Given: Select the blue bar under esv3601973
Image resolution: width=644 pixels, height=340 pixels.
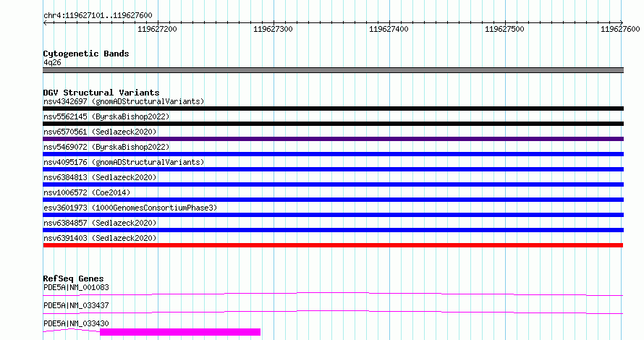Looking at the screenshot, I should (333, 215).
